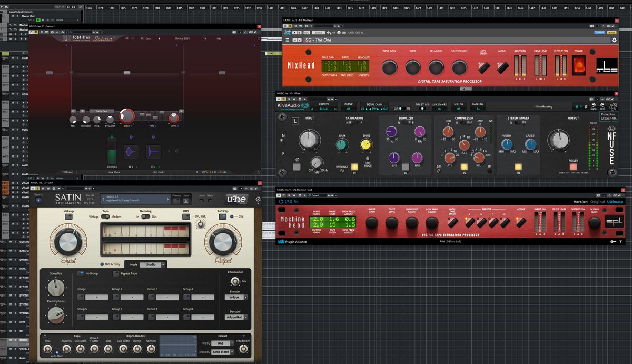
Task: Click Satin preset save download icon
Action: point(185,200)
